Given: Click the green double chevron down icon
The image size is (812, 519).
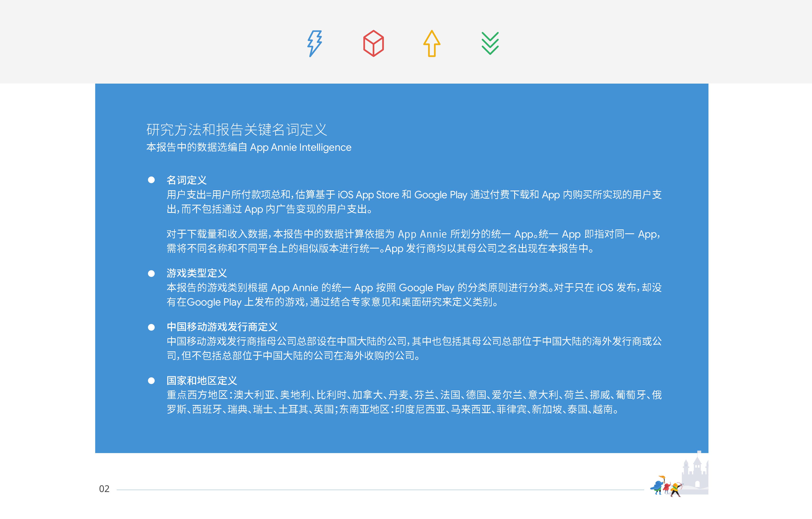Looking at the screenshot, I should coord(490,43).
